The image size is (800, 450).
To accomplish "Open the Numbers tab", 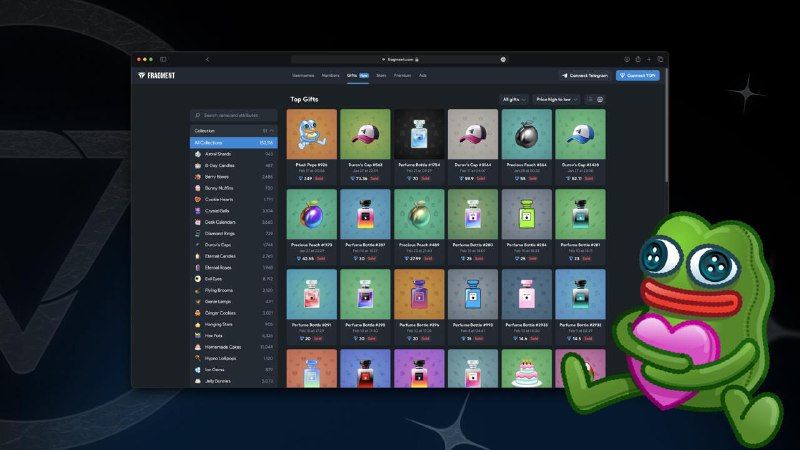I will [x=330, y=76].
